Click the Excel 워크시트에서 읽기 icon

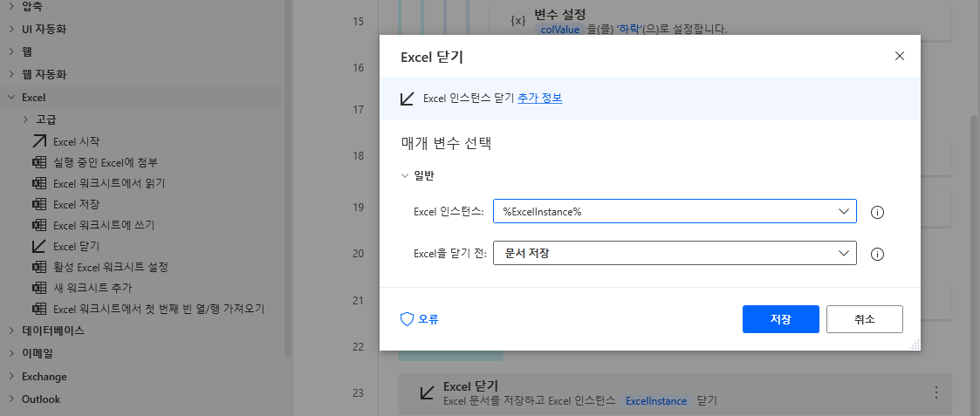(39, 183)
